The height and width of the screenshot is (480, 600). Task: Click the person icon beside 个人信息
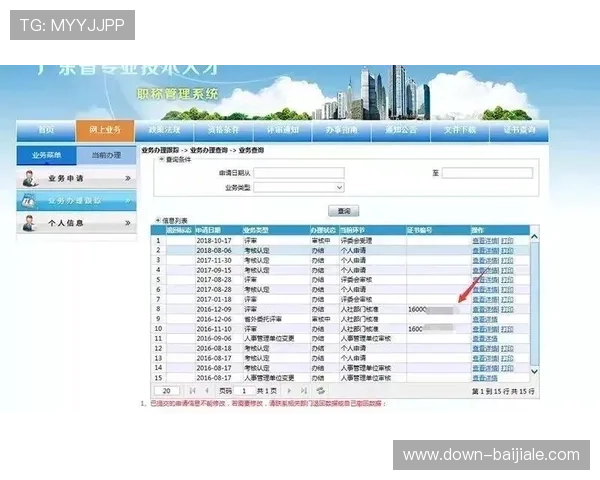29,223
